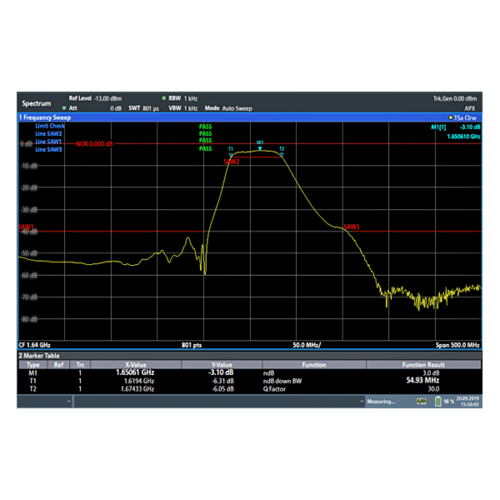Click the green Att indicator dot
Image resolution: width=500 pixels, height=500 pixels.
tap(64, 108)
